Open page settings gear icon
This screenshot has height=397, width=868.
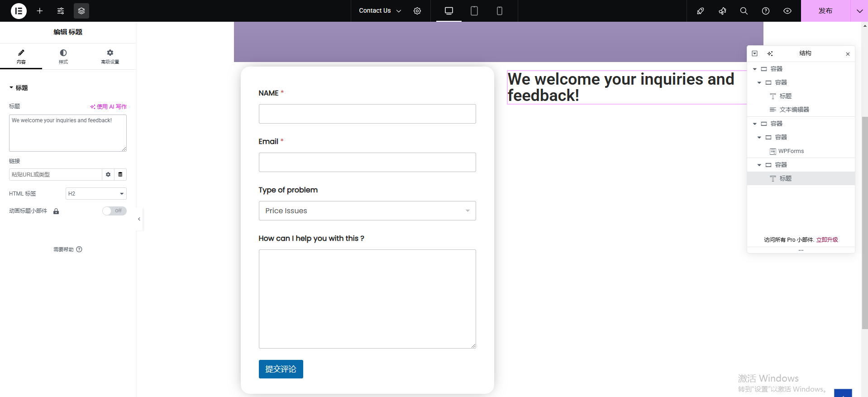(417, 11)
